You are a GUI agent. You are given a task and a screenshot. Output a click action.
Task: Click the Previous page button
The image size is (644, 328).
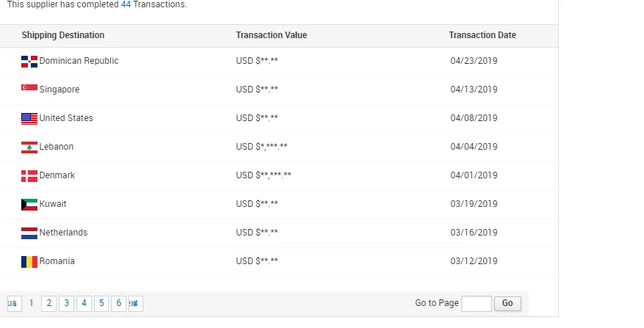(13, 303)
